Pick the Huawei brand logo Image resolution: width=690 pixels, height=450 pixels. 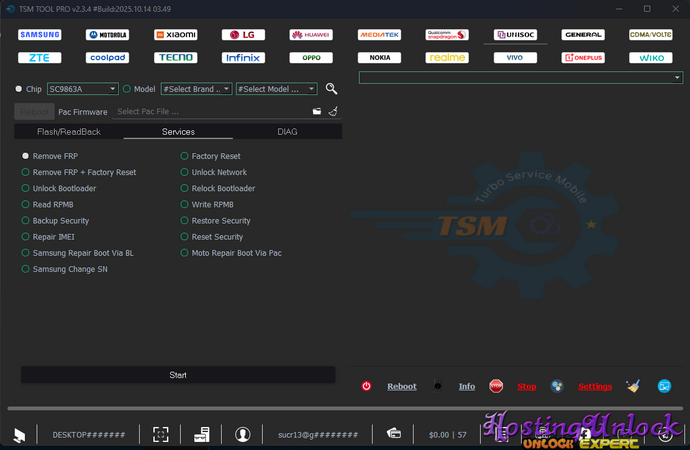click(x=310, y=35)
